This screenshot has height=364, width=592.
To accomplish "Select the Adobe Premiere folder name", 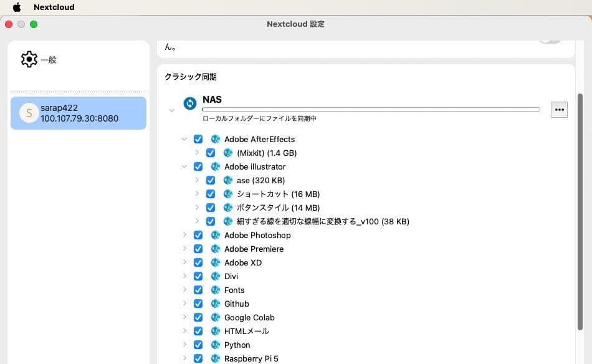I will 254,249.
